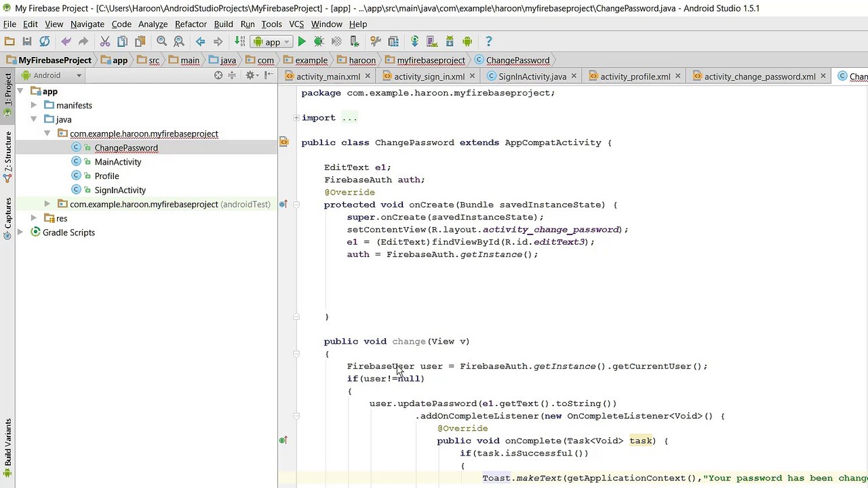This screenshot has height=488, width=868.
Task: Open the app run configuration dropdown
Action: 271,42
